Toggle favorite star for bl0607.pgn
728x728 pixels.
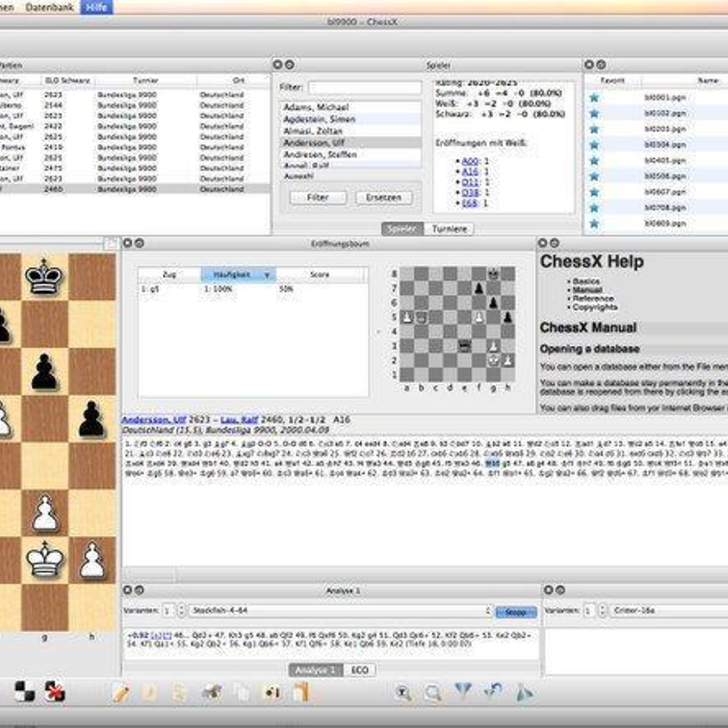tap(594, 192)
